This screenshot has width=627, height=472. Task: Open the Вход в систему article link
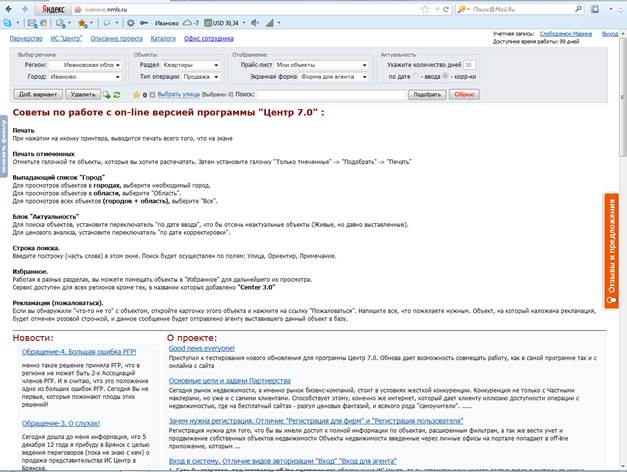click(x=282, y=461)
